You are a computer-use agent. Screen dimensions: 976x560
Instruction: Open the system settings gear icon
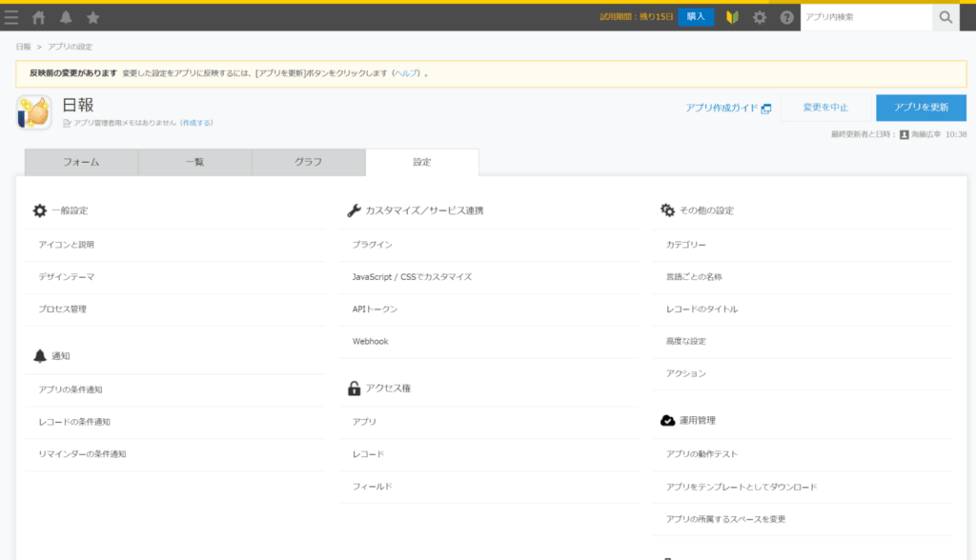[759, 16]
